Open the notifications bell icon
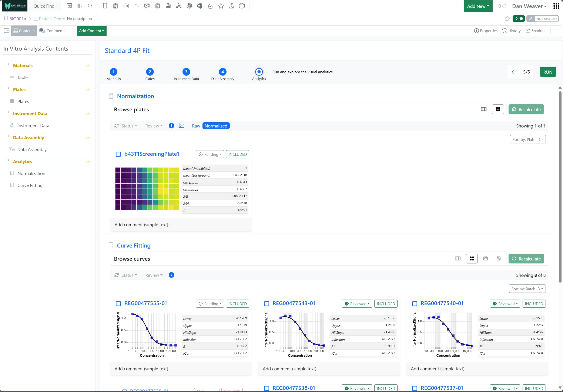563x392 pixels. 504,6
